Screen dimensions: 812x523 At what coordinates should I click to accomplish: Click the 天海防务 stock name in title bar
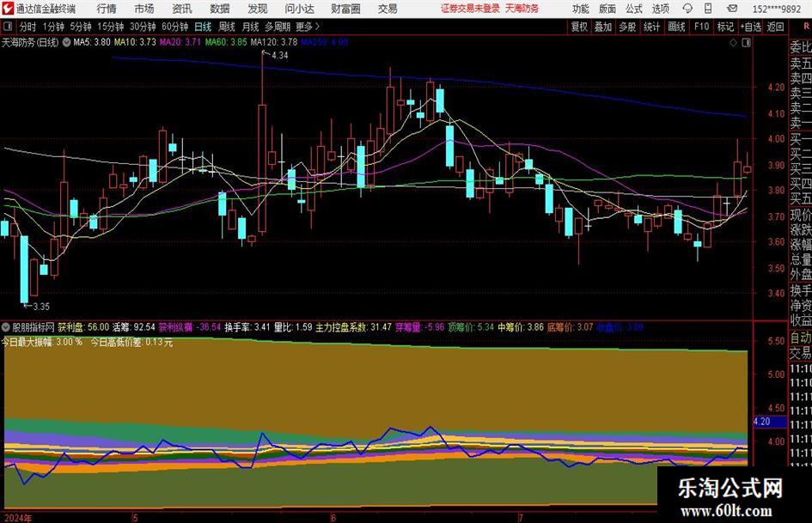[x=522, y=9]
